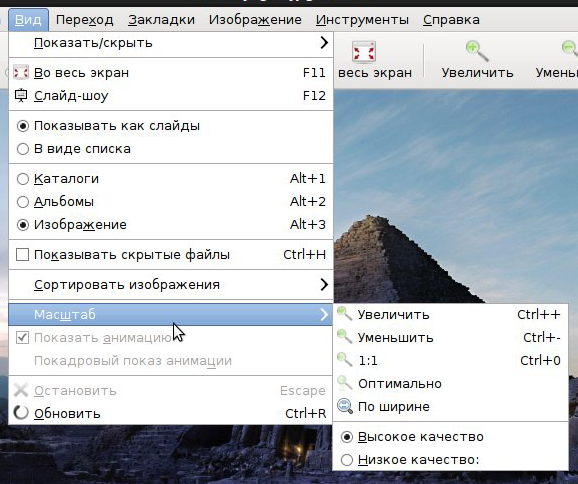Click the Alt+1 shortcut text
The height and width of the screenshot is (484, 578).
(x=307, y=178)
